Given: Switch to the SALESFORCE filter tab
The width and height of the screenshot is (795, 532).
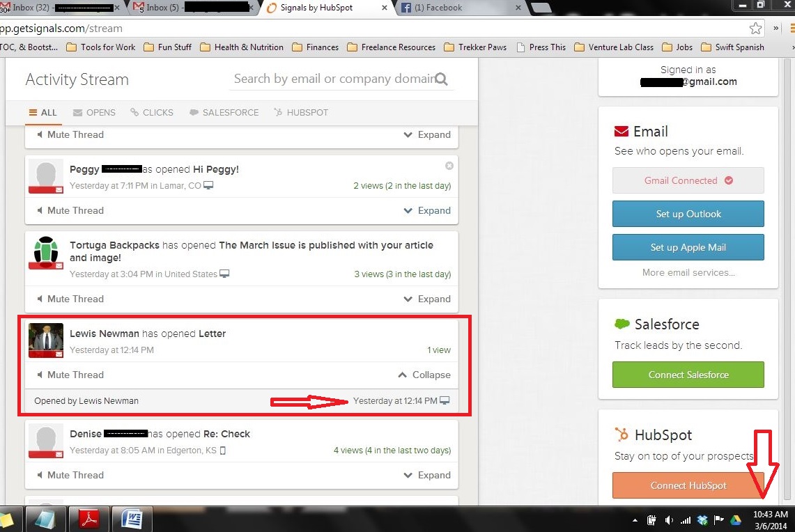Looking at the screenshot, I should 224,113.
